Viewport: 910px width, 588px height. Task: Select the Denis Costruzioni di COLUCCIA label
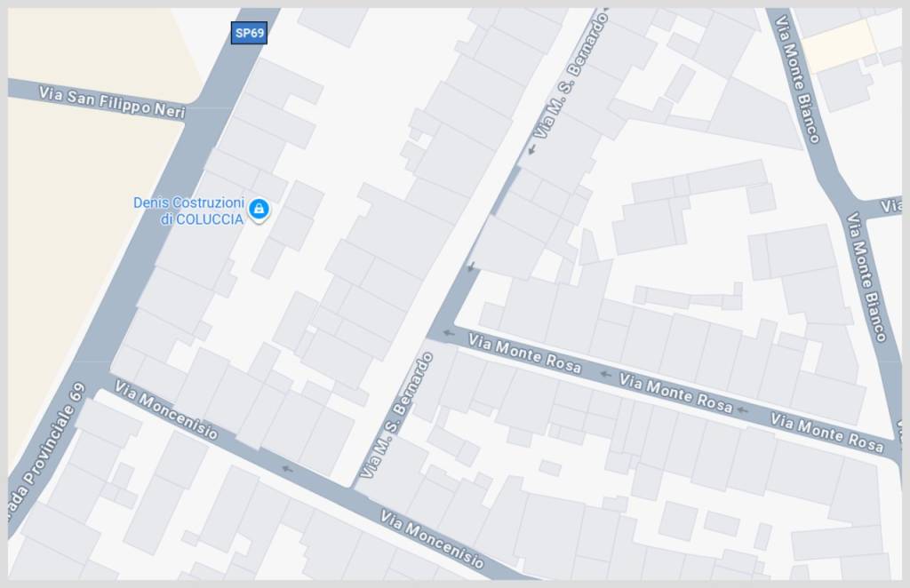click(188, 211)
